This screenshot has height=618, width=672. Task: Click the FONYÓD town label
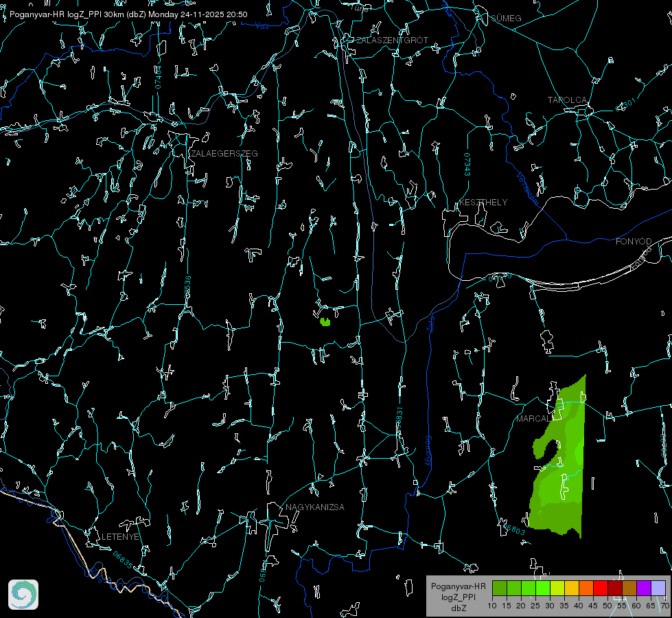[x=634, y=242]
